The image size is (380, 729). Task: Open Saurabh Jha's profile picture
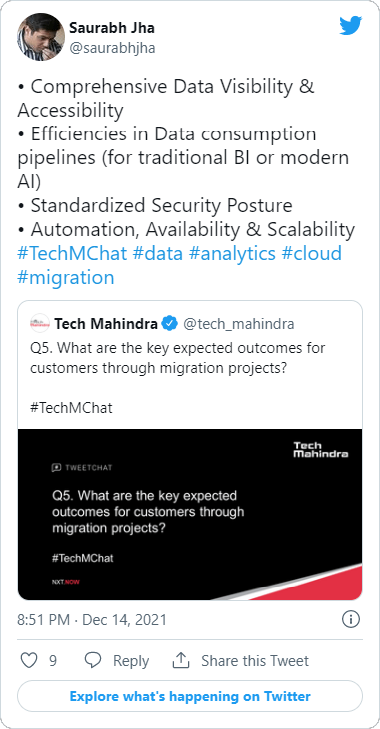[x=41, y=37]
